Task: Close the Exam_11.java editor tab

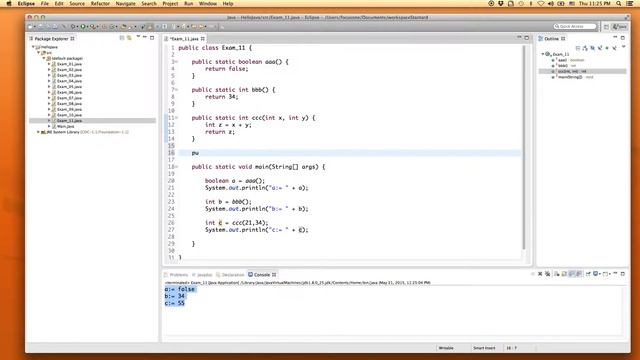Action: [203, 39]
